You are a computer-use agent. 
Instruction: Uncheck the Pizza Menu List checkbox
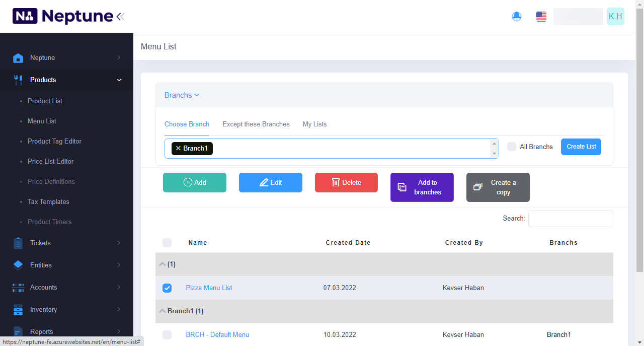click(x=167, y=288)
